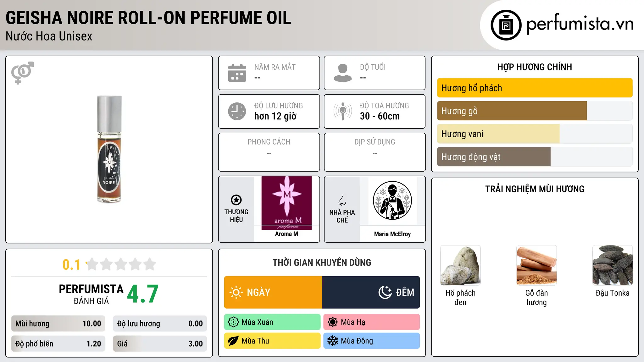Select the Gỗ đàn hương note image

click(536, 265)
